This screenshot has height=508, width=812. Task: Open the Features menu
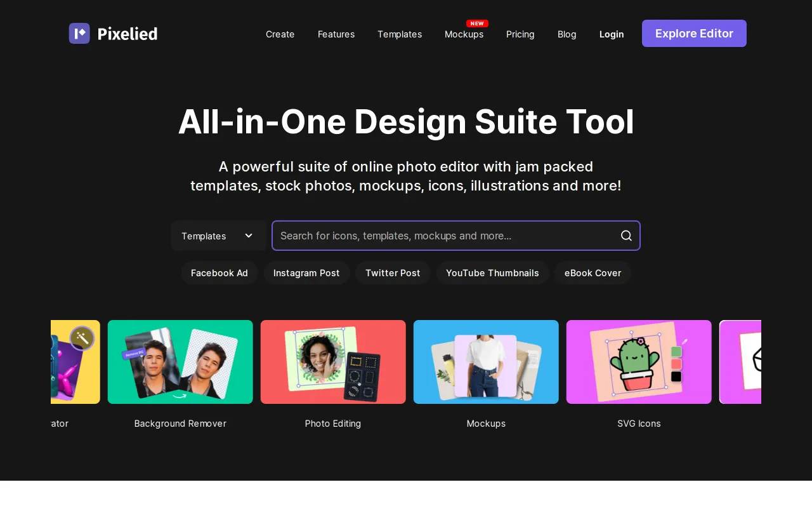pos(336,34)
